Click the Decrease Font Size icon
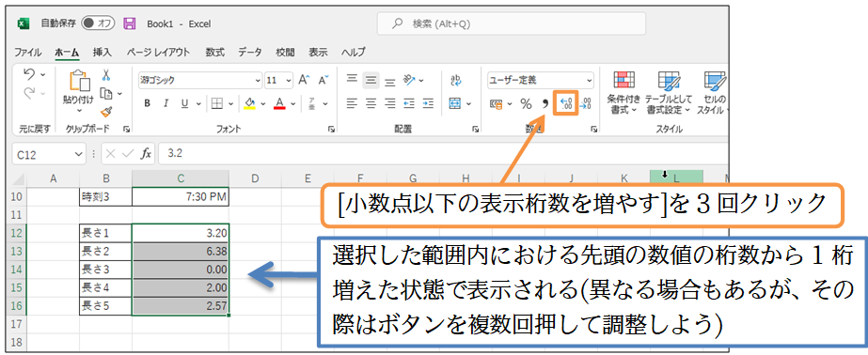Screen dimensions: 868x355 tap(324, 80)
